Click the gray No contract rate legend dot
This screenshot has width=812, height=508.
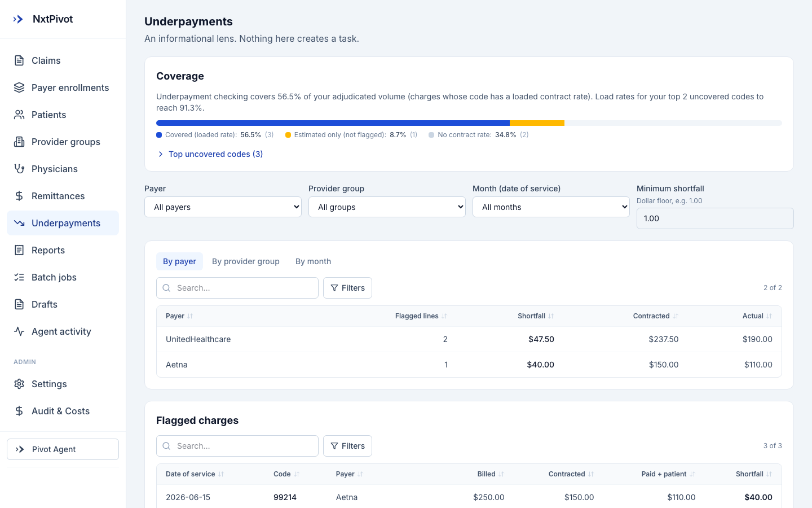[431, 135]
